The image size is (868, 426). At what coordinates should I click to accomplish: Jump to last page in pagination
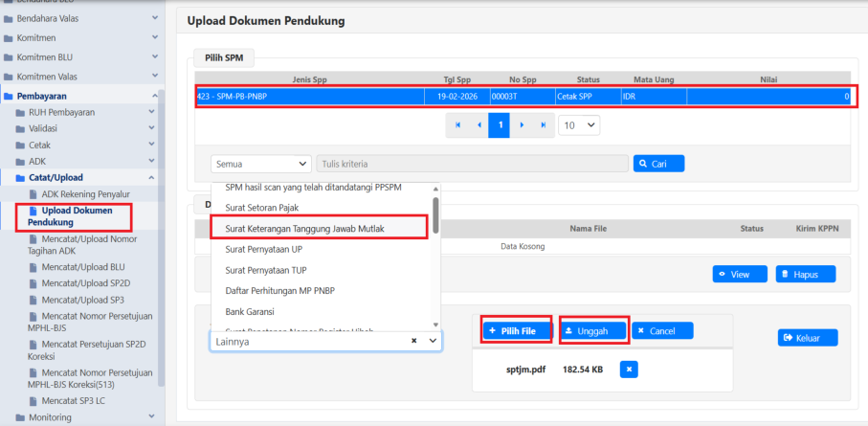tap(543, 125)
